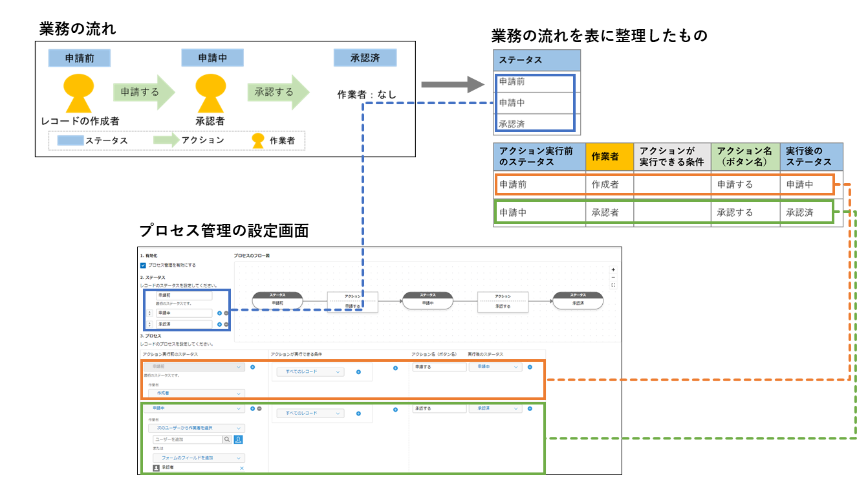Click the blue 承認済 status label in the workflow diagram
Screen dimensions: 868x499
(365, 58)
